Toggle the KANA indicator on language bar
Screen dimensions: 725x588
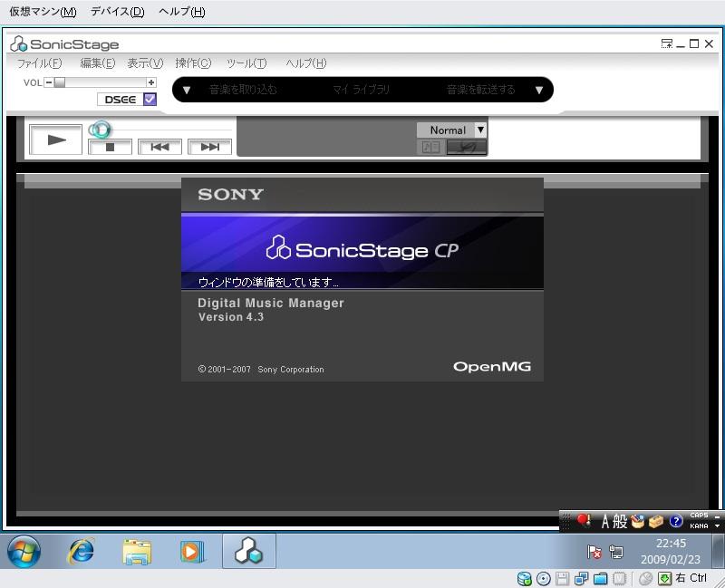pyautogui.click(x=699, y=526)
